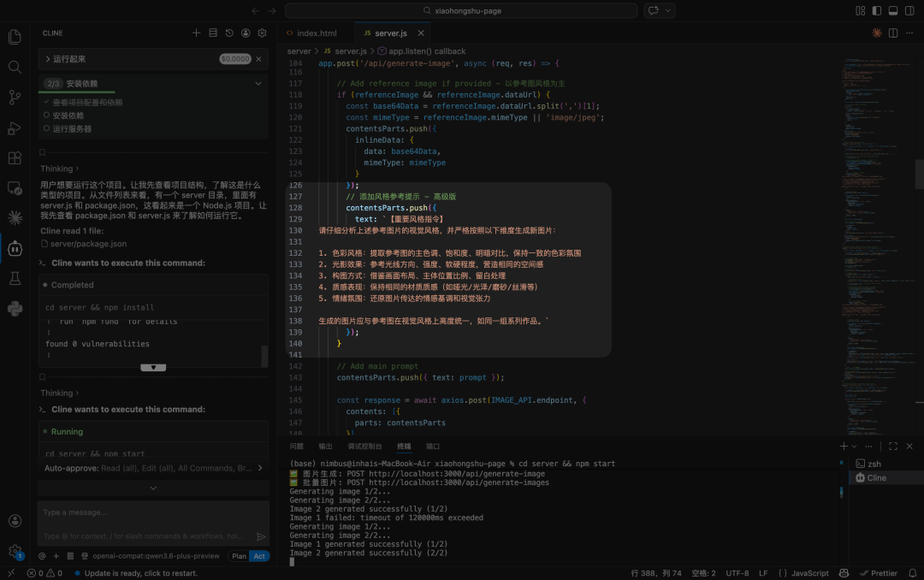Open notifications bell in status bar
The height and width of the screenshot is (580, 924).
(x=912, y=573)
